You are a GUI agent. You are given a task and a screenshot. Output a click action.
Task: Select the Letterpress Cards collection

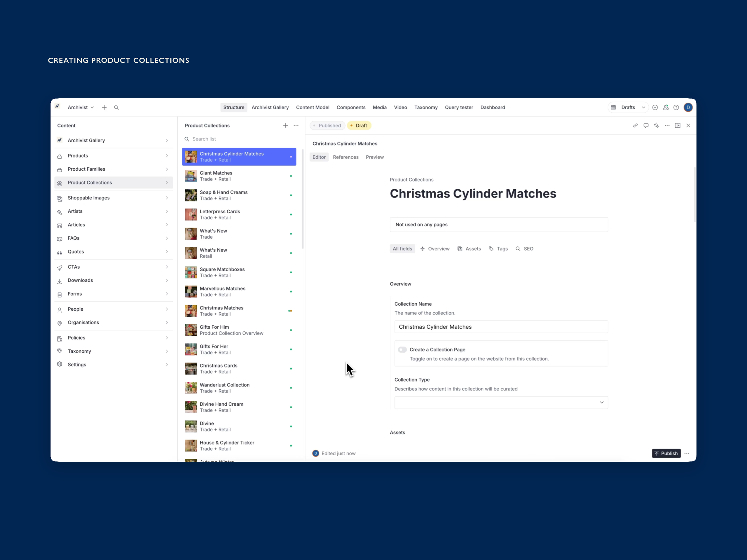[239, 214]
